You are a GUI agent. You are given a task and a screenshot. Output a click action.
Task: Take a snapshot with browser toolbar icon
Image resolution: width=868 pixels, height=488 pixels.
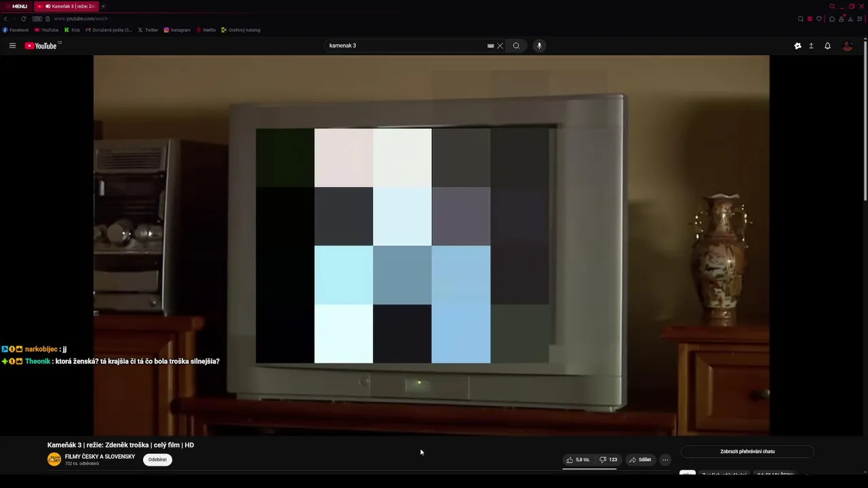pyautogui.click(x=800, y=19)
